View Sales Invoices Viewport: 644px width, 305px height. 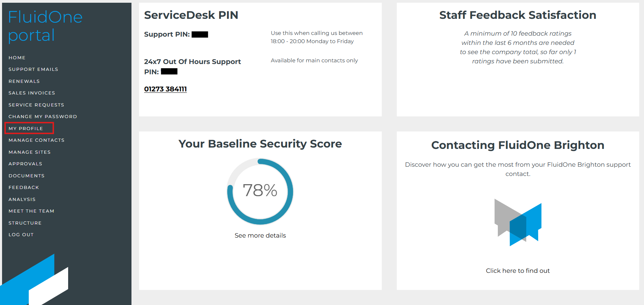[x=31, y=93]
